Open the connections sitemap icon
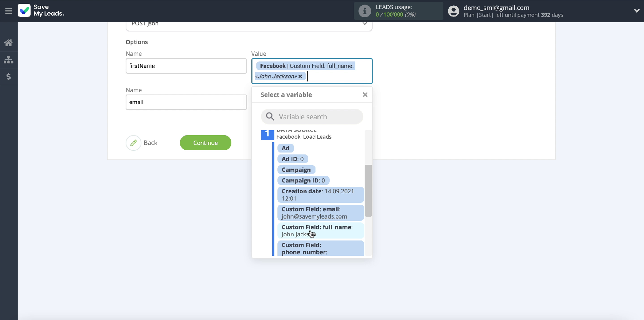 [x=8, y=60]
